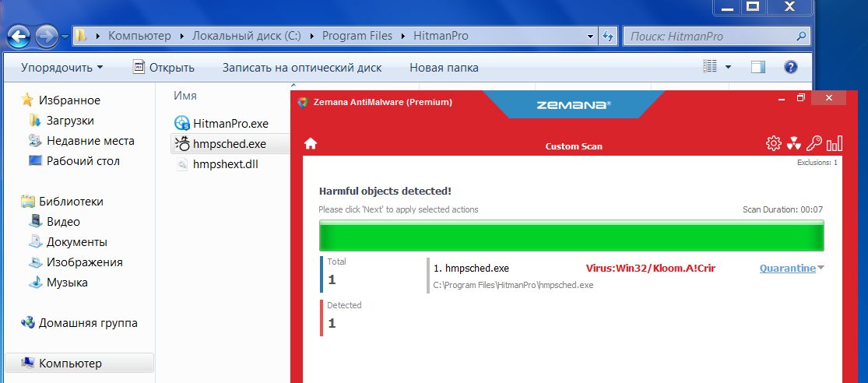
Task: Click Открыть toolbar button
Action: click(x=163, y=68)
